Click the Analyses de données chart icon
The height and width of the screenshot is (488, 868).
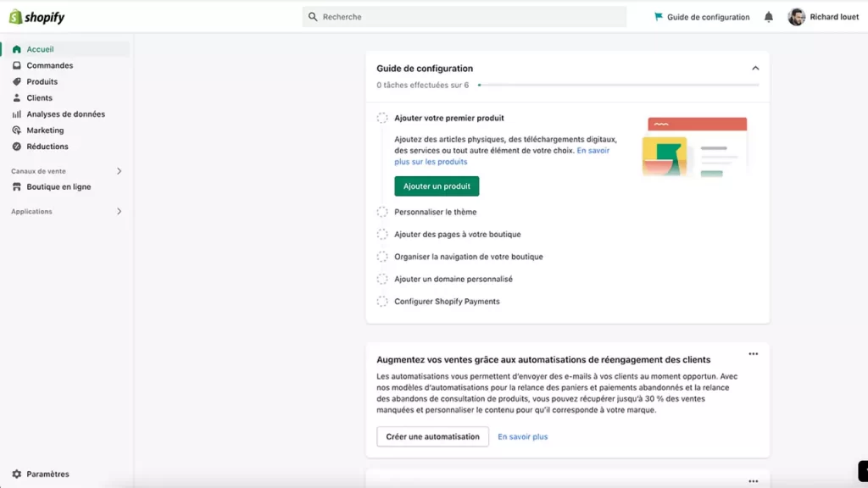pyautogui.click(x=17, y=114)
